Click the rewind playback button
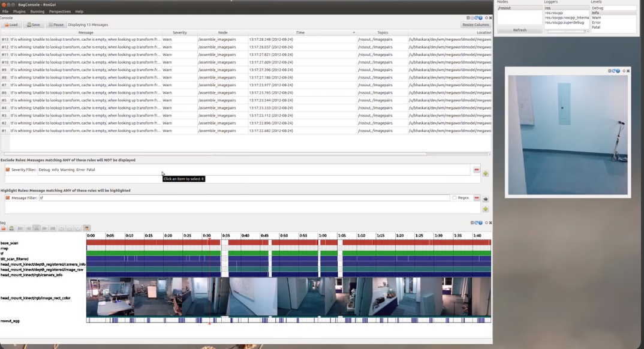 coord(28,228)
